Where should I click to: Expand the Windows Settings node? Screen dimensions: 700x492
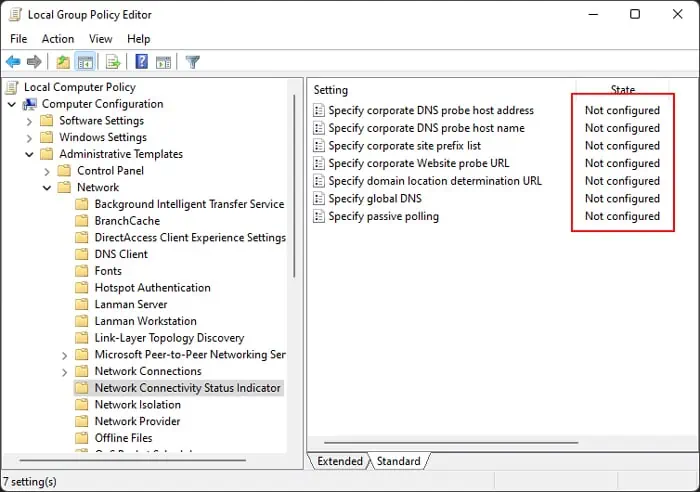click(x=29, y=138)
